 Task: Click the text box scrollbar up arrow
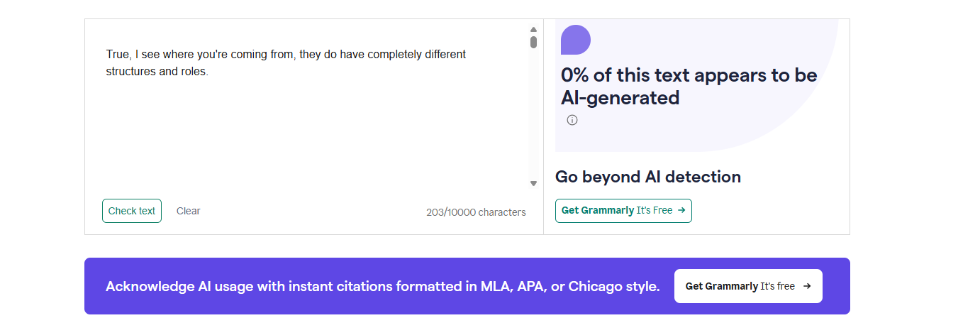[533, 30]
